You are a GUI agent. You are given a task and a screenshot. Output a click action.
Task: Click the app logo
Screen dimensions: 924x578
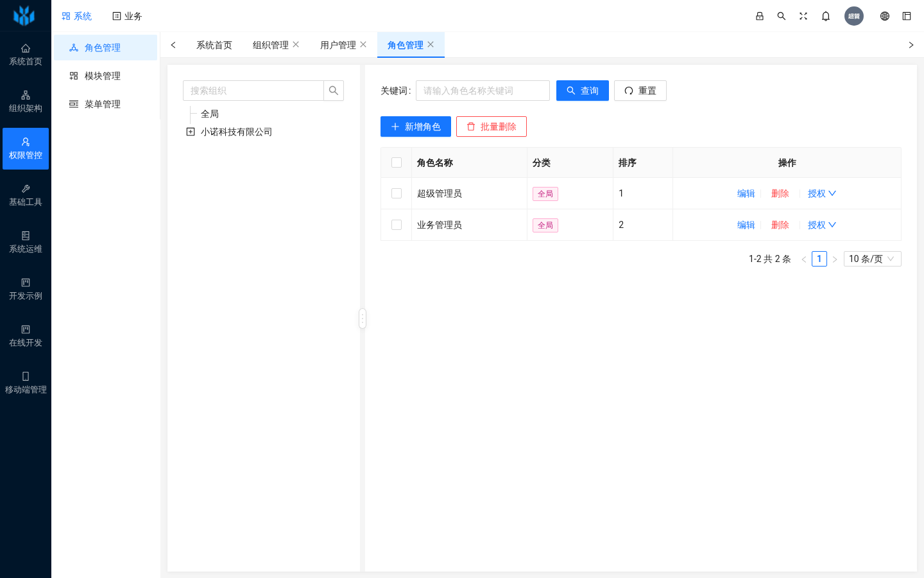24,15
